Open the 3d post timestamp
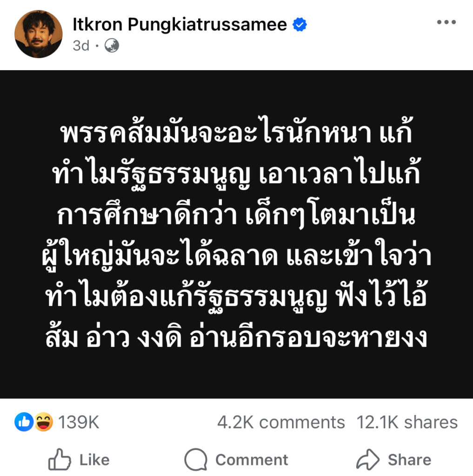The image size is (473, 476). [x=81, y=46]
